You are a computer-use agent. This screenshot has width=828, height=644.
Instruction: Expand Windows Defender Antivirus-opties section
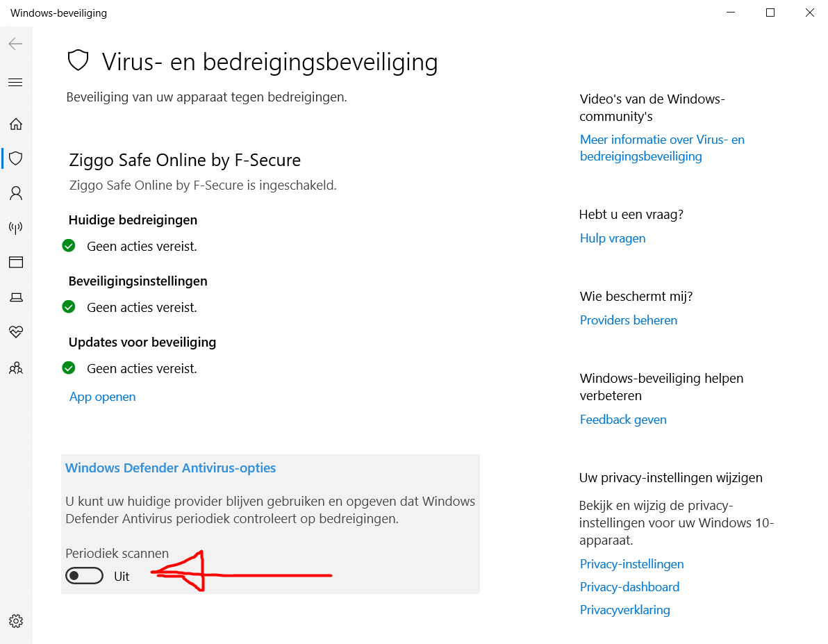pyautogui.click(x=171, y=468)
